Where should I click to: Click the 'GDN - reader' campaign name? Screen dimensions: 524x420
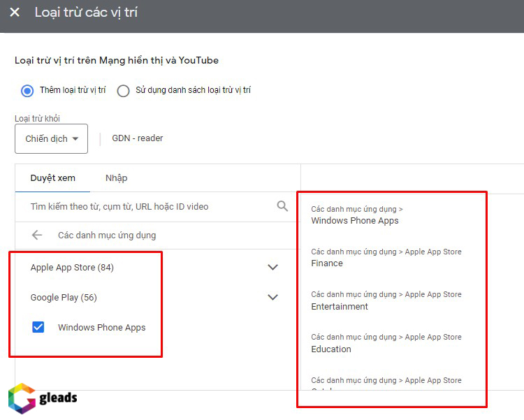pyautogui.click(x=138, y=138)
